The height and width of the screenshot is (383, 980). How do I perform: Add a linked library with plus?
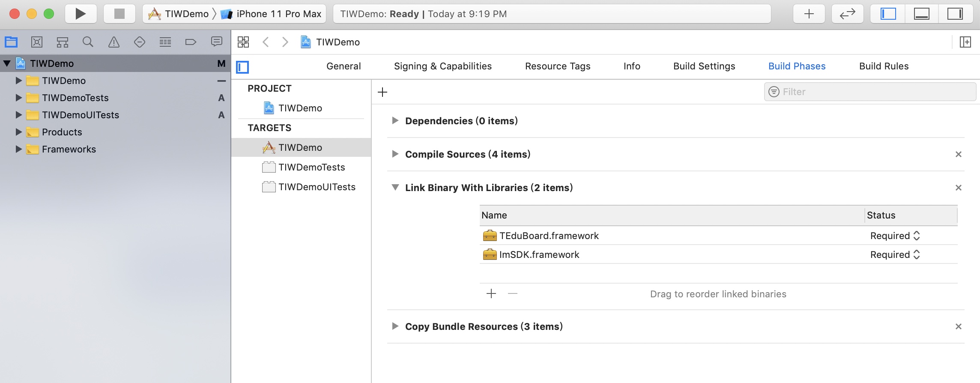click(x=491, y=293)
